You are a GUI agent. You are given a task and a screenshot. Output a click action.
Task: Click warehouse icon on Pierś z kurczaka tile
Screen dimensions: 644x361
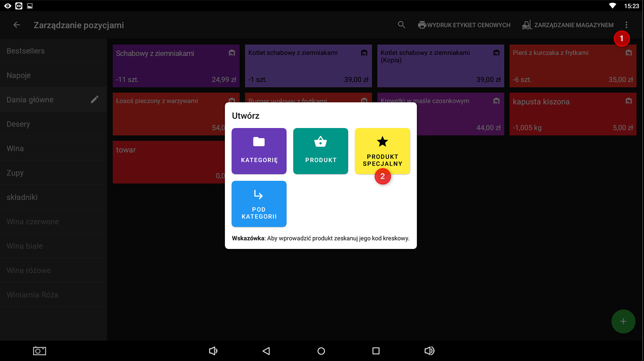click(x=628, y=53)
